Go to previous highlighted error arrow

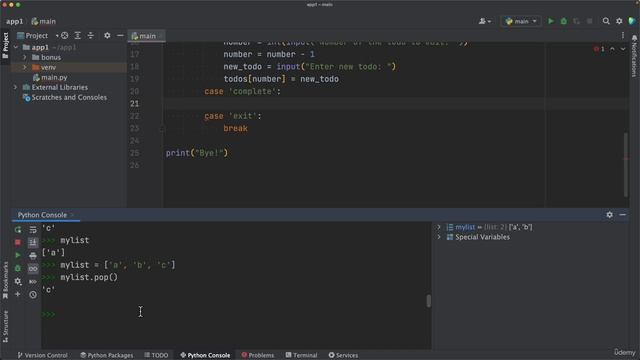click(612, 49)
